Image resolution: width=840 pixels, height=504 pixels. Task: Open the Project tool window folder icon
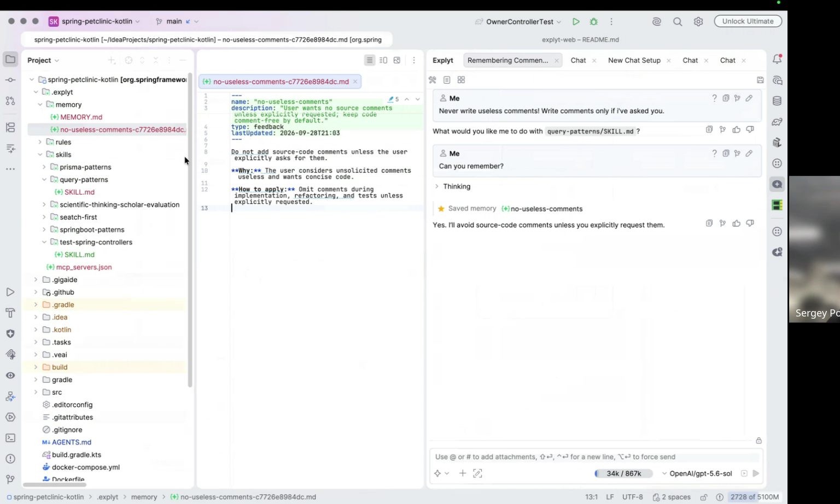point(10,59)
